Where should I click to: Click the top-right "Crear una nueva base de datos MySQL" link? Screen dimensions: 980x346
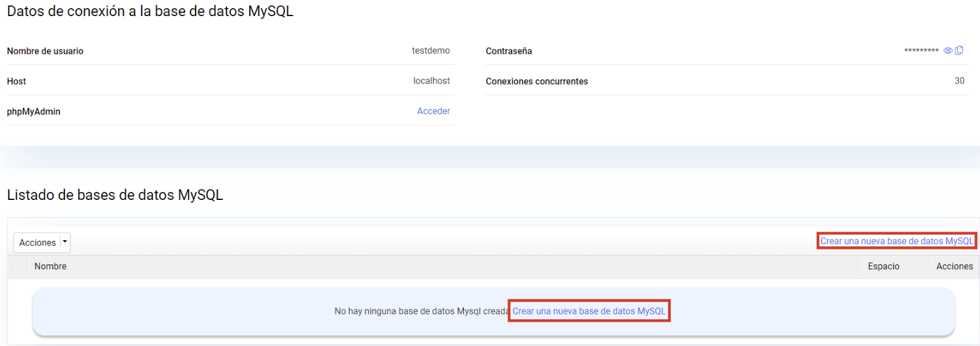pyautogui.click(x=896, y=241)
